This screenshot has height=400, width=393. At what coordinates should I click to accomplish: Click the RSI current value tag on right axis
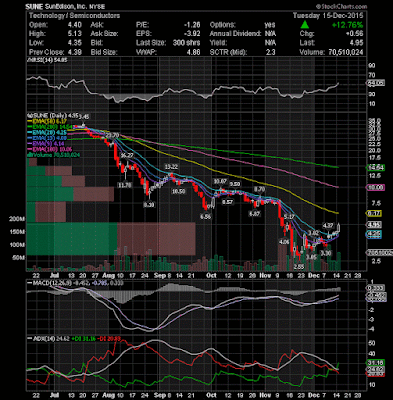tap(375, 83)
